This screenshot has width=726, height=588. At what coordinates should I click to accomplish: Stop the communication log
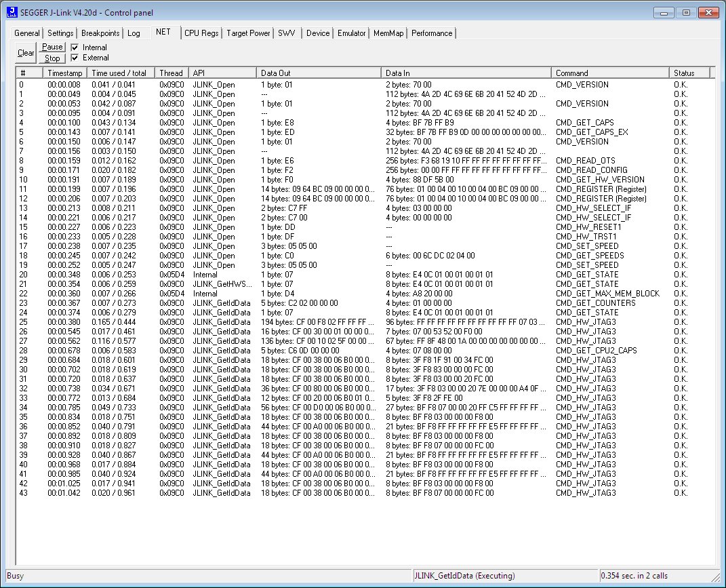[x=52, y=58]
